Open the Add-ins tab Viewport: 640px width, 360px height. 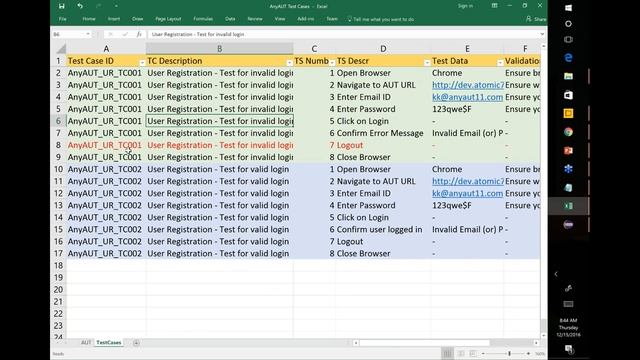click(305, 19)
